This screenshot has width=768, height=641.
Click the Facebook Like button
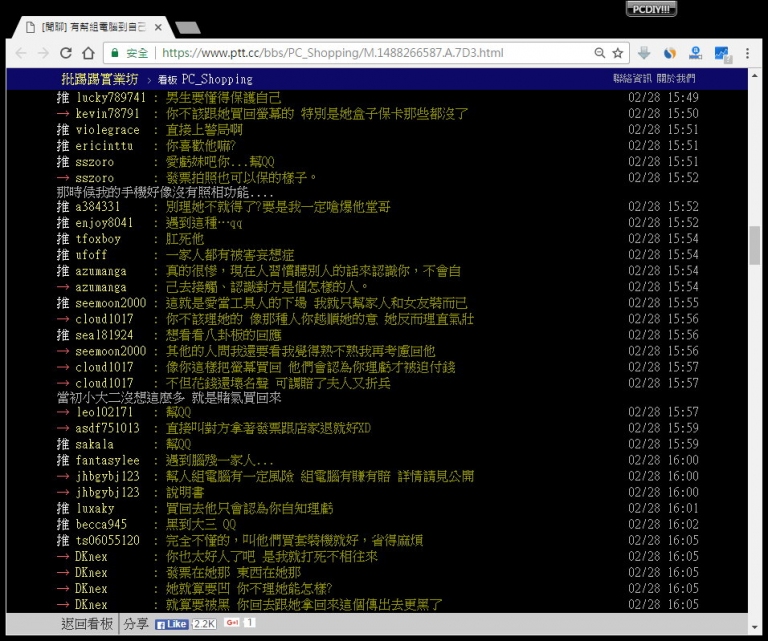172,624
